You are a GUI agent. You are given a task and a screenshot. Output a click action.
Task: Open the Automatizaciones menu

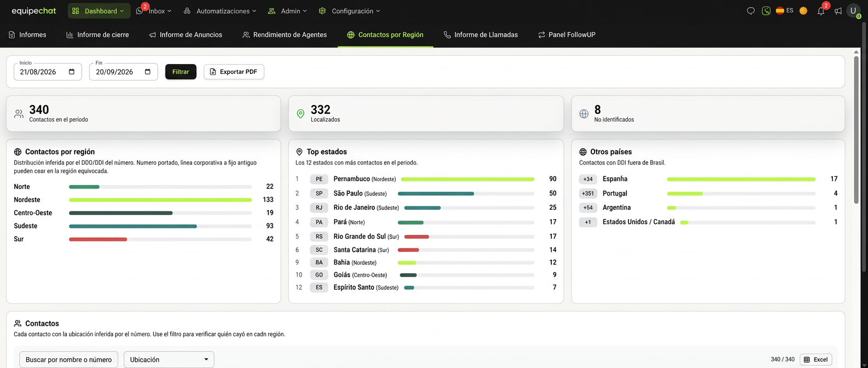point(220,11)
